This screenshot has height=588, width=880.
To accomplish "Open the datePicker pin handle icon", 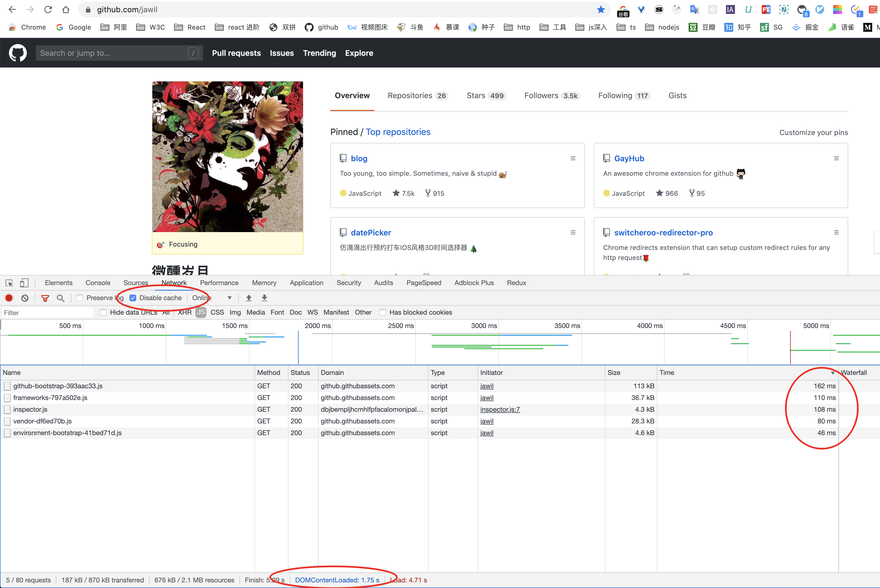I will (x=573, y=233).
